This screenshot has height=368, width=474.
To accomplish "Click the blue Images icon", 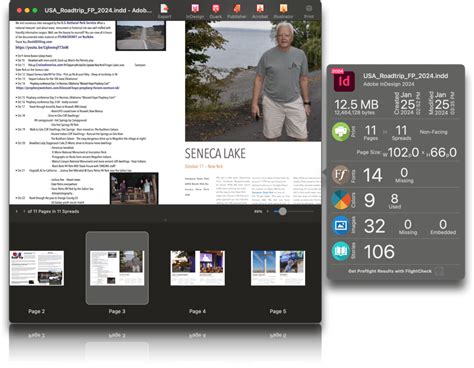I will pos(341,226).
